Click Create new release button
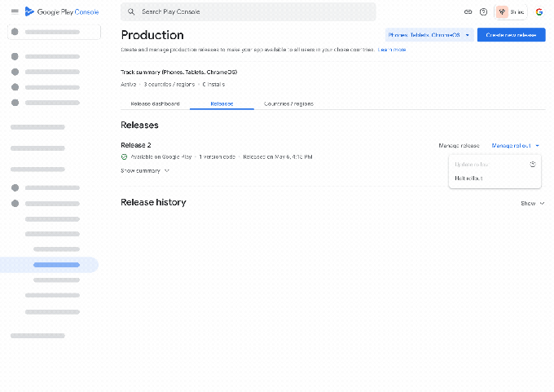 coord(511,35)
